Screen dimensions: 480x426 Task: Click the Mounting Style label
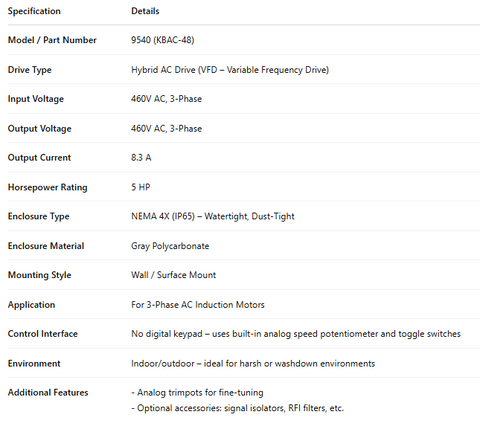39,275
